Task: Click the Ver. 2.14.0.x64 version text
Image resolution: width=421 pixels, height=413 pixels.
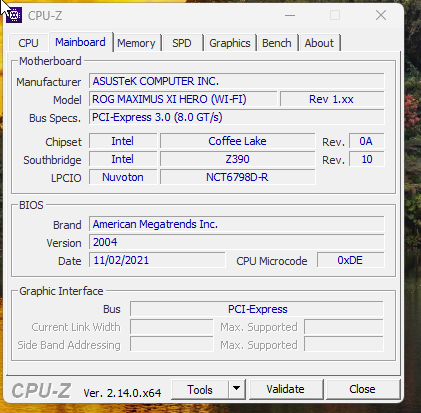Action: click(122, 393)
